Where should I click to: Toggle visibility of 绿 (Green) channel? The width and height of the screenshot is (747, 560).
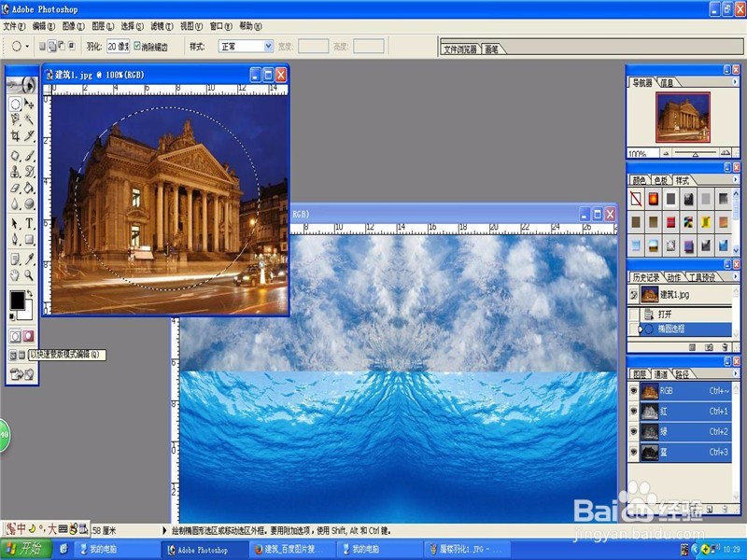(x=634, y=431)
